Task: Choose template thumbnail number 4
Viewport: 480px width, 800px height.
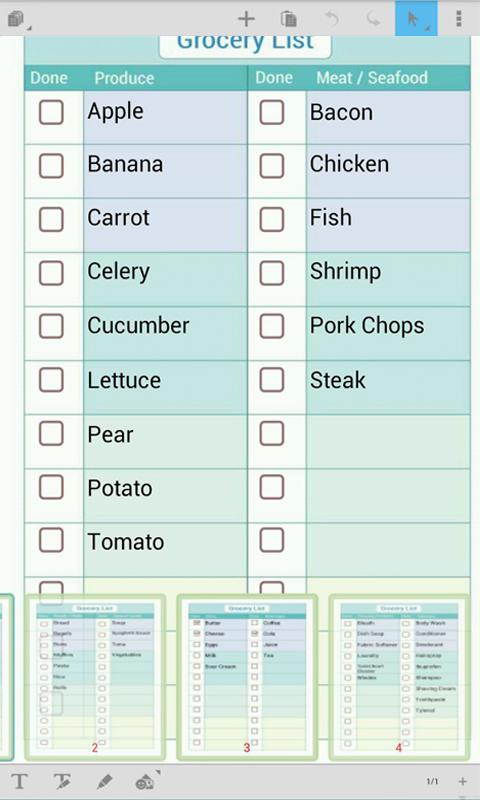Action: [x=399, y=677]
